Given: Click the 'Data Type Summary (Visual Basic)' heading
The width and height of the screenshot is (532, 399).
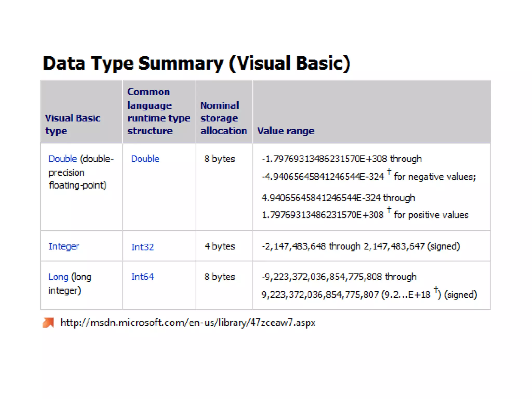Looking at the screenshot, I should [197, 63].
